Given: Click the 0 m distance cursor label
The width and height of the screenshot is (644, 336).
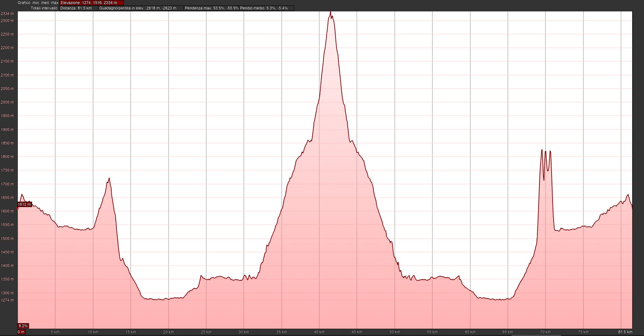Looking at the screenshot, I should (x=21, y=332).
